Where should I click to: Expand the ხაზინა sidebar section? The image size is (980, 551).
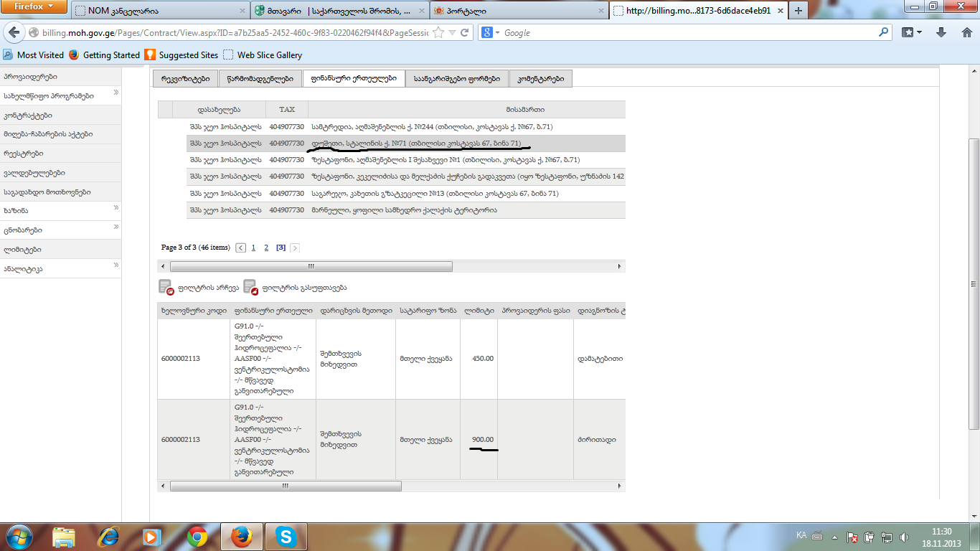coord(116,209)
